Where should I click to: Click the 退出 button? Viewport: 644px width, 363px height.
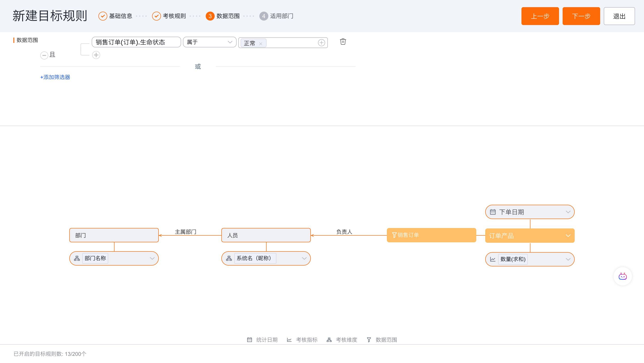619,16
